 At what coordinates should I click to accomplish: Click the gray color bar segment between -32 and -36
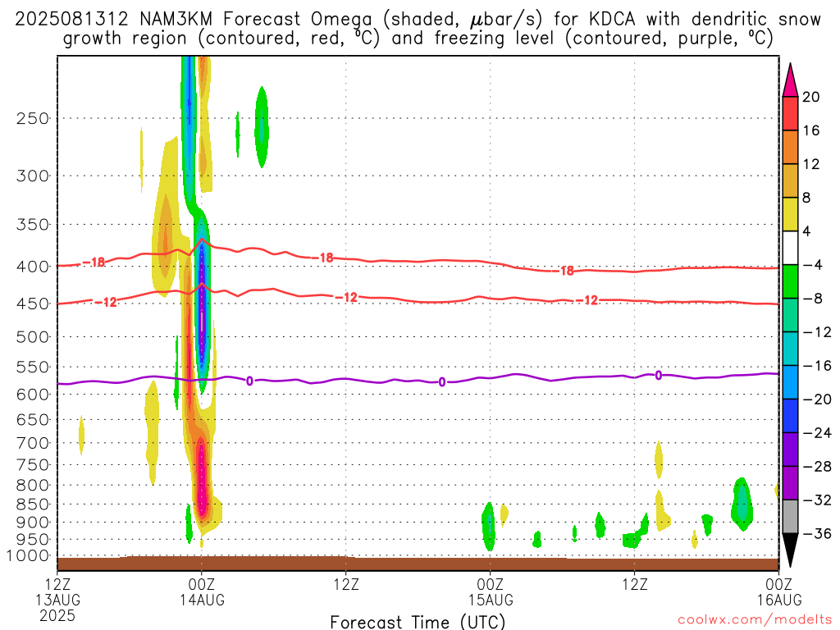790,517
